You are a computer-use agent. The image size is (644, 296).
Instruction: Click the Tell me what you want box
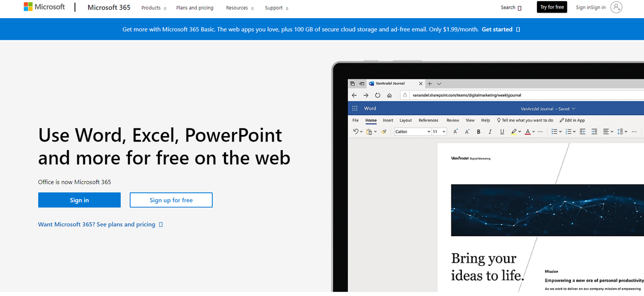point(525,120)
